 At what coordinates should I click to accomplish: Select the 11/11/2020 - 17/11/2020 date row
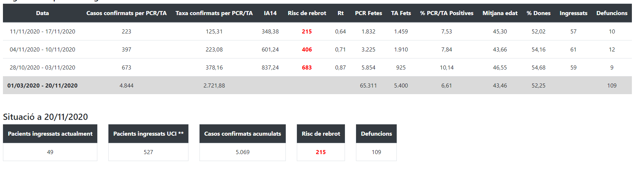tap(43, 32)
